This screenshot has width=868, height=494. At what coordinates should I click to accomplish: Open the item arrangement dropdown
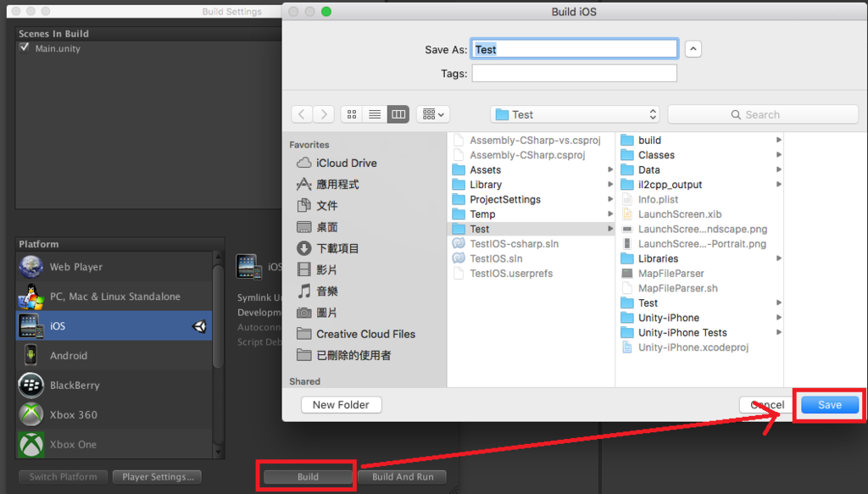click(433, 114)
